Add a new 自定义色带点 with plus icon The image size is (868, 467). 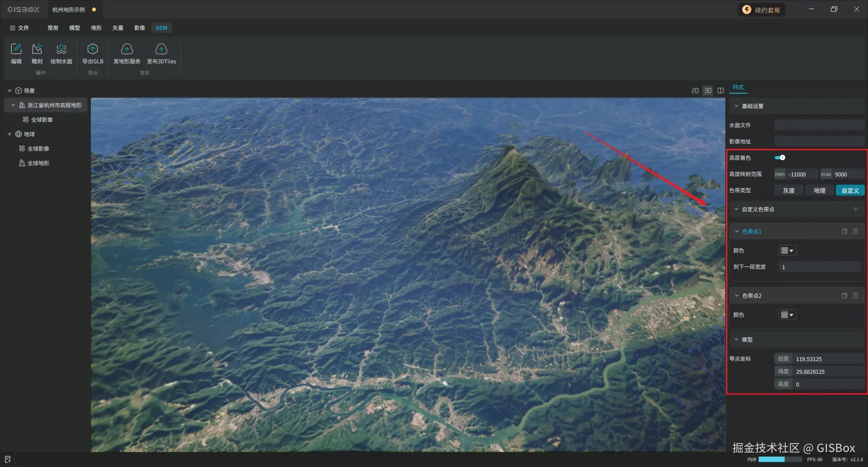855,209
